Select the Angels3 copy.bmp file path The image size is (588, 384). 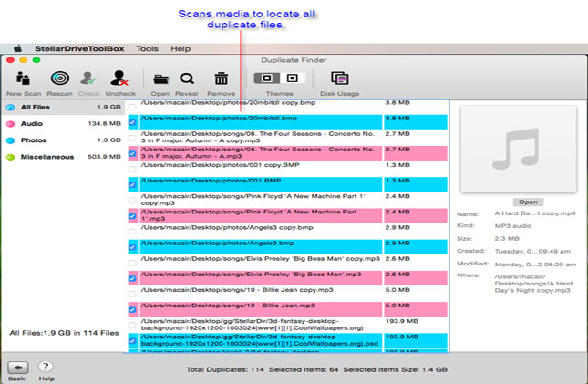click(227, 227)
